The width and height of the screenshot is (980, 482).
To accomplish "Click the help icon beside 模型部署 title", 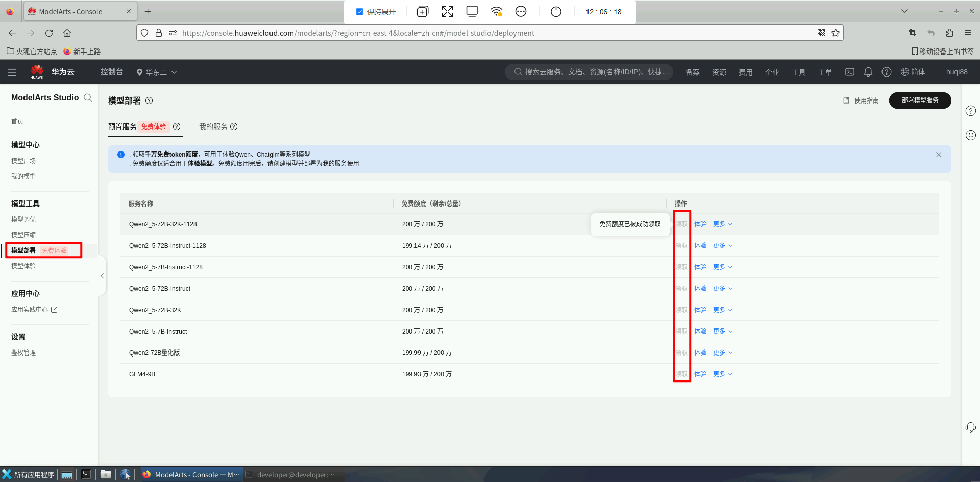I will [x=149, y=100].
